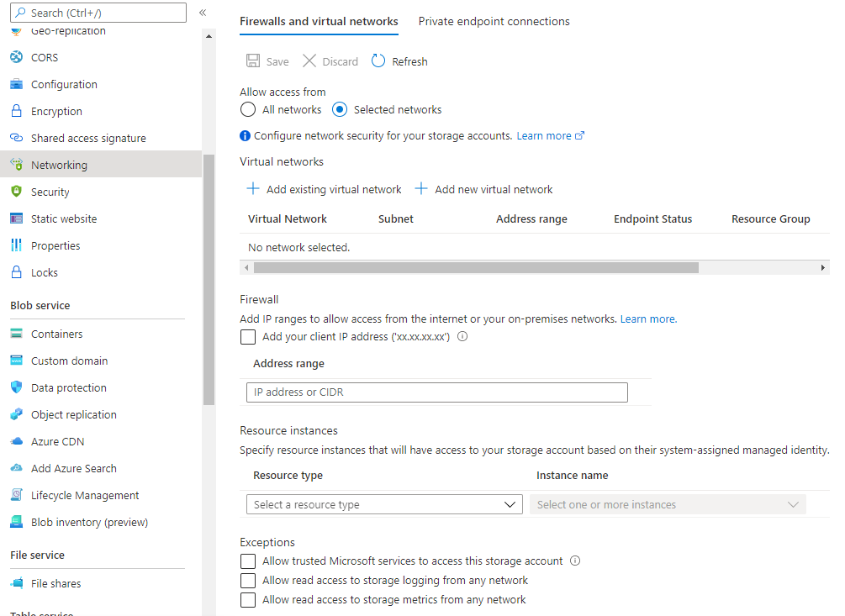Check Allow read access to storage logging

click(248, 581)
